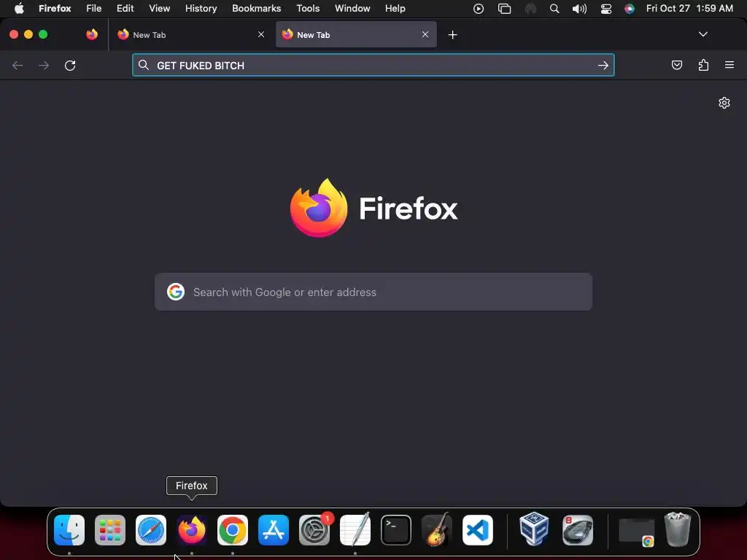This screenshot has height=560, width=747.
Task: Open Terminal from the Dock
Action: (396, 530)
